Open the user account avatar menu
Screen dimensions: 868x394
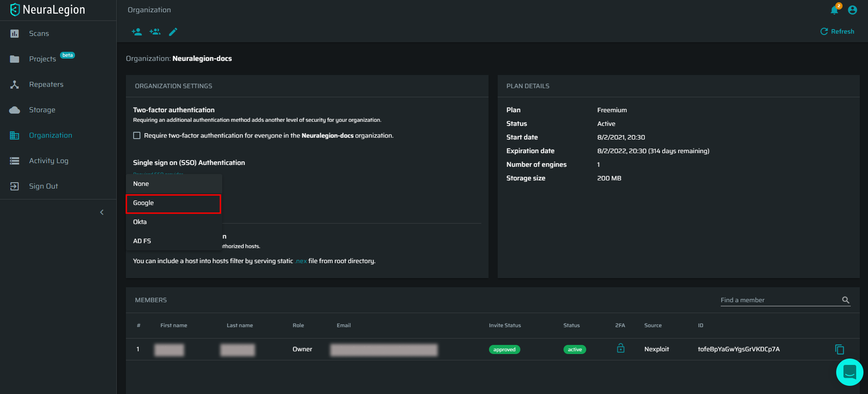tap(853, 10)
